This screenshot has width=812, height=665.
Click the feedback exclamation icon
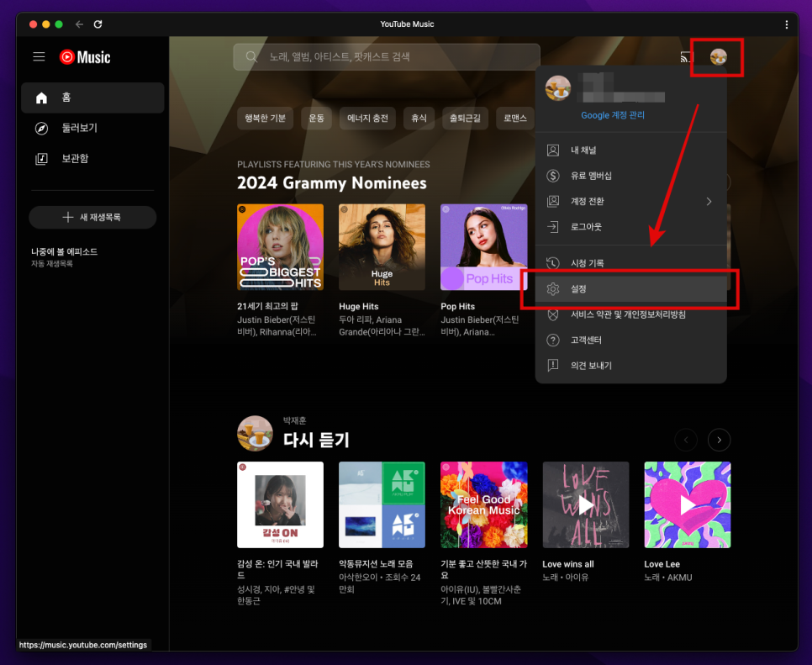(x=553, y=365)
